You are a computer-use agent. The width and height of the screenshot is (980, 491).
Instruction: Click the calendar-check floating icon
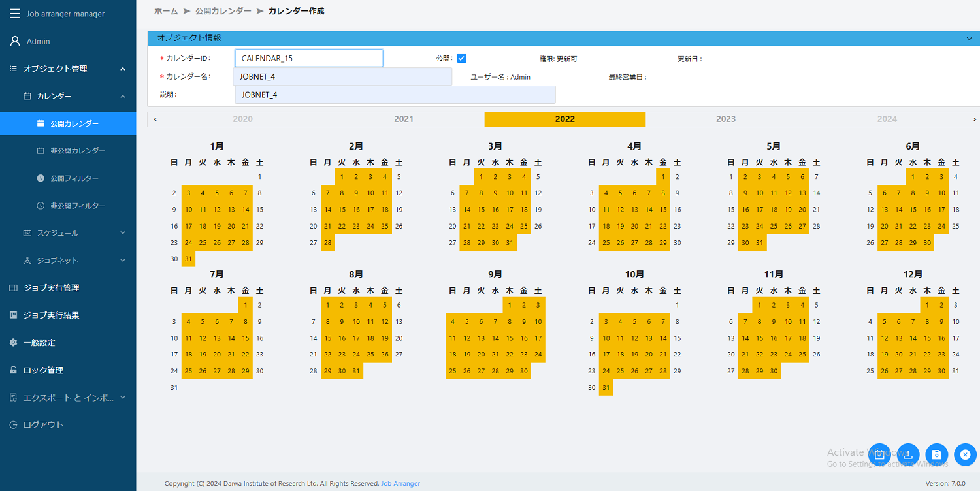coord(879,454)
